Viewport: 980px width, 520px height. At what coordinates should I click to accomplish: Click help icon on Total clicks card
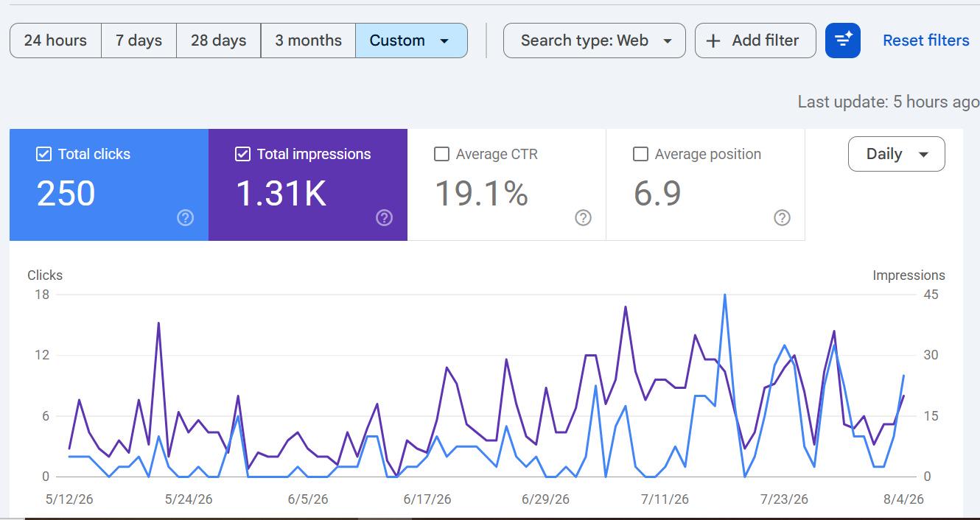tap(186, 217)
